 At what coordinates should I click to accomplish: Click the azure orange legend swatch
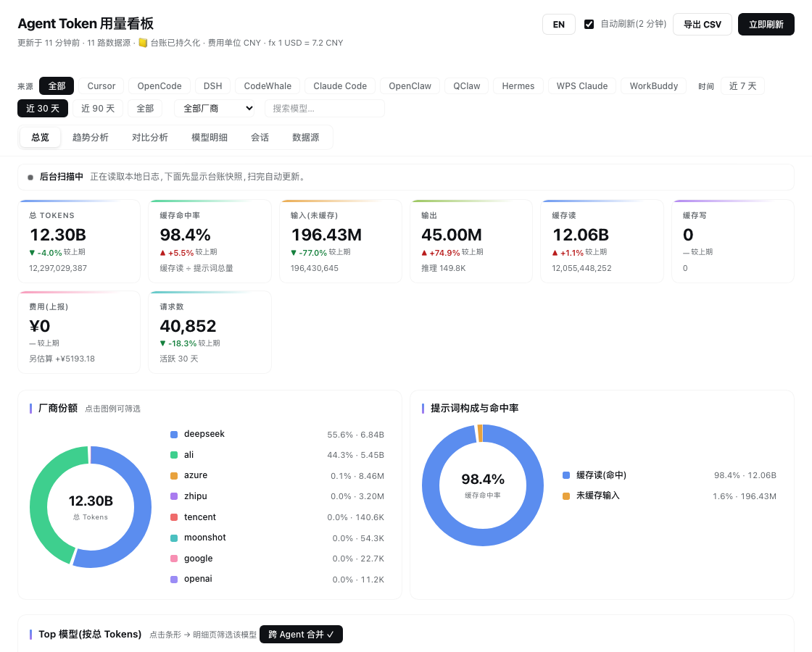tap(174, 475)
